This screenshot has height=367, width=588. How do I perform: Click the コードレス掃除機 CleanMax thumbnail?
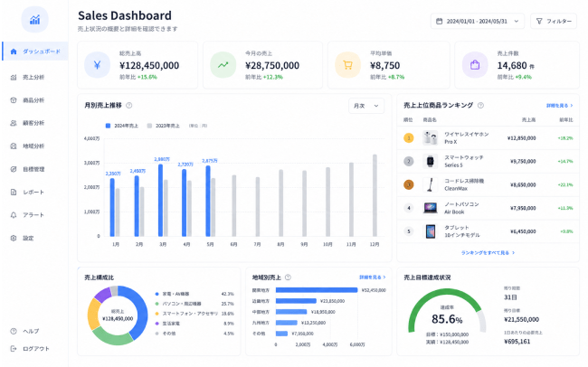(x=430, y=184)
